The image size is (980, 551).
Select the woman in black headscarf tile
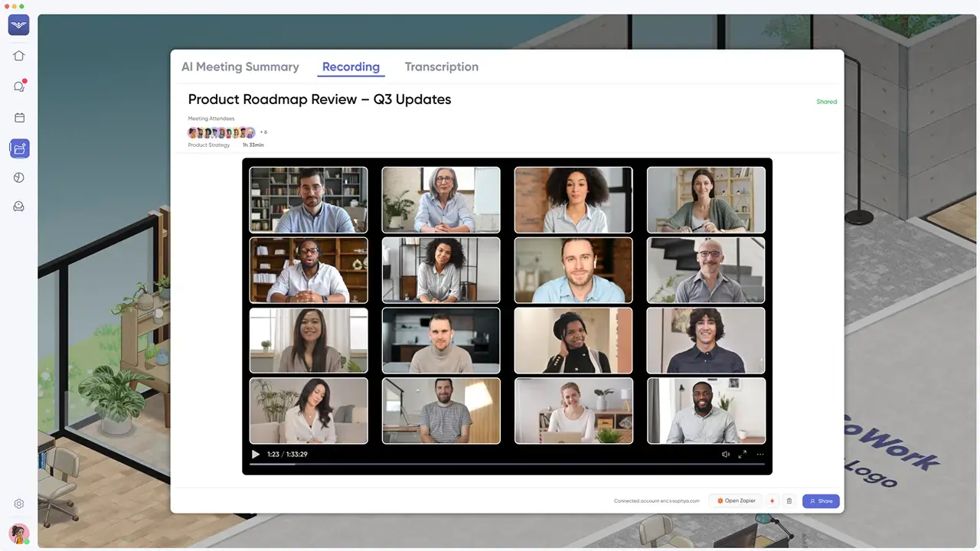pos(573,341)
